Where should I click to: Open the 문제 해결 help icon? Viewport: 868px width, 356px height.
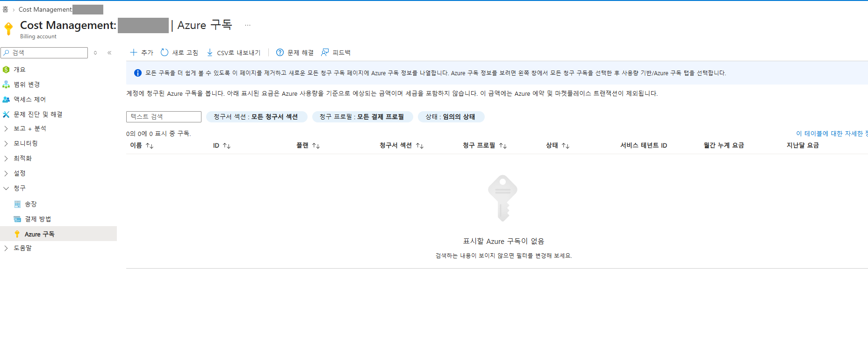click(x=280, y=52)
